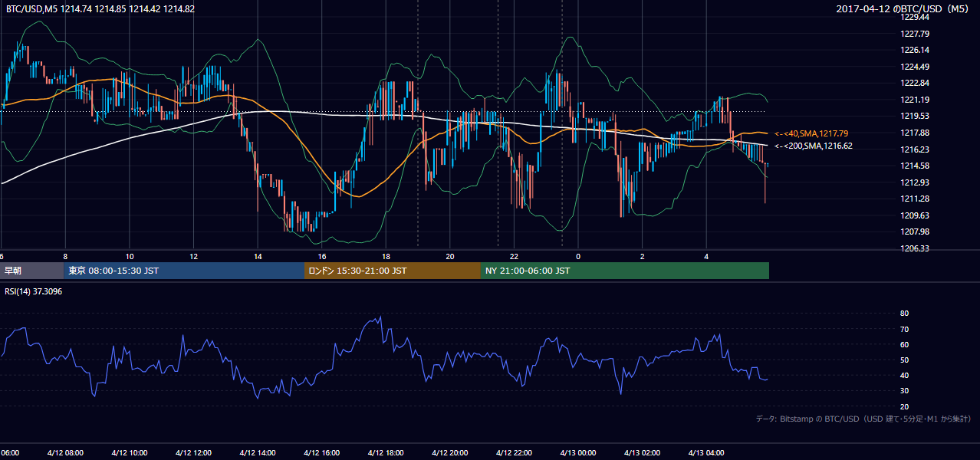Viewport: 980px width, 460px height.
Task: Click the BTC/USD,M5 OHLC header text
Action: (x=100, y=8)
